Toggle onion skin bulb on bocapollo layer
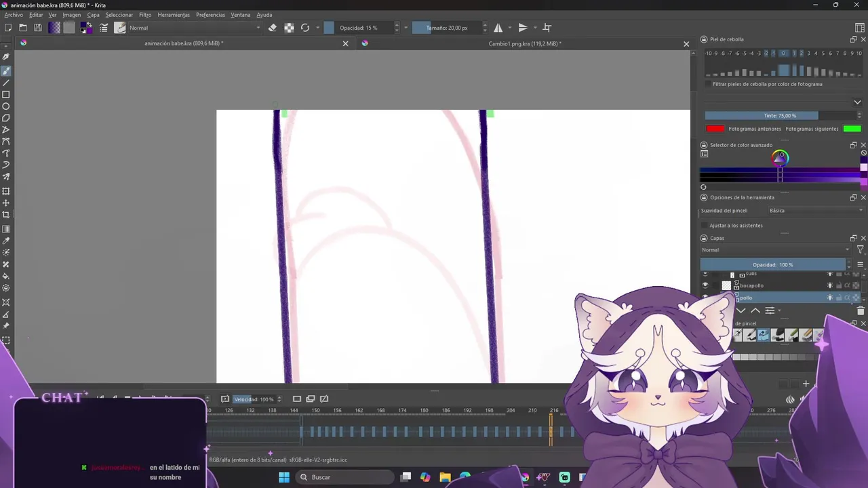The image size is (868, 488). [829, 285]
